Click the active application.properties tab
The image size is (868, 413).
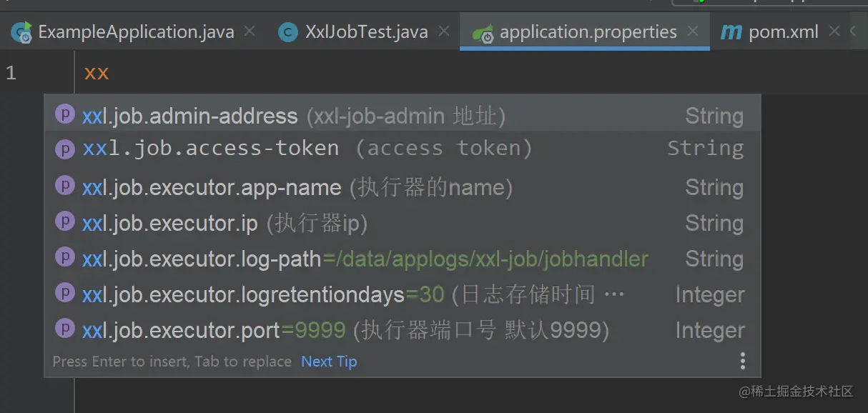pos(586,31)
